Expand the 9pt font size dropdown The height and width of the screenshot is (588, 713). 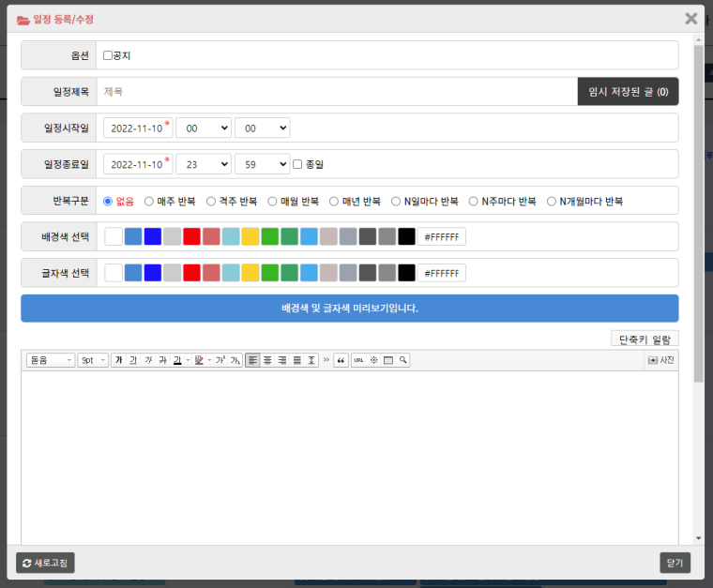click(93, 360)
